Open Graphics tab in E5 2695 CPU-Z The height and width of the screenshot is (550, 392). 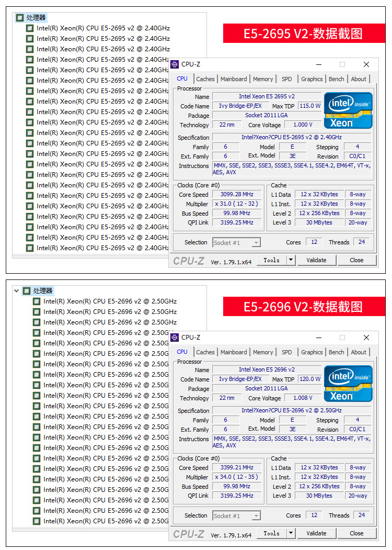[x=312, y=79]
